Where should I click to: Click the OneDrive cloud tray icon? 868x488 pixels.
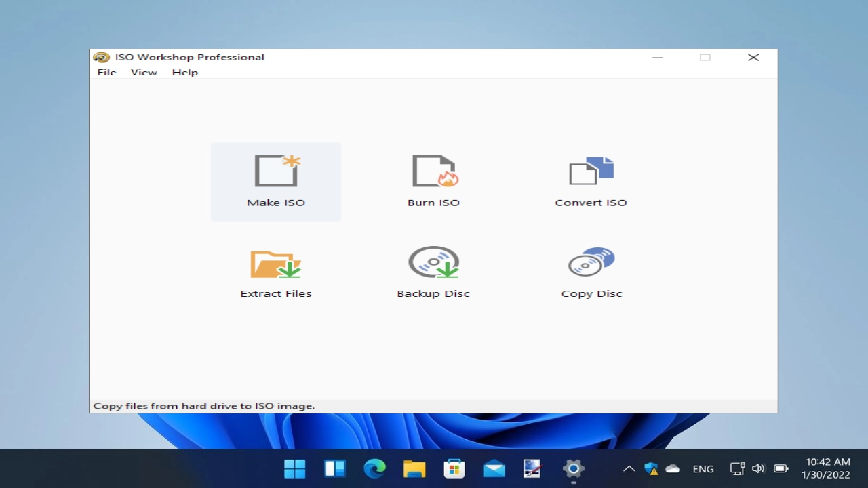(673, 468)
